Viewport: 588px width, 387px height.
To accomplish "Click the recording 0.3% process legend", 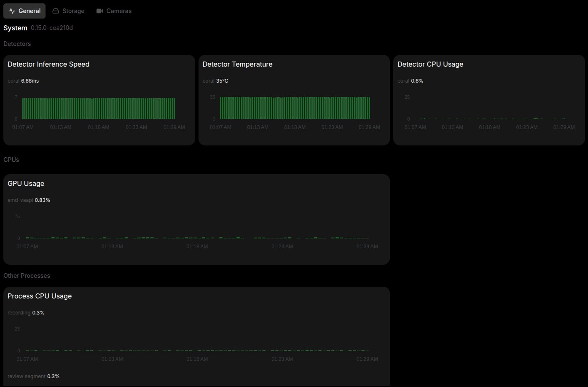I will (x=26, y=312).
